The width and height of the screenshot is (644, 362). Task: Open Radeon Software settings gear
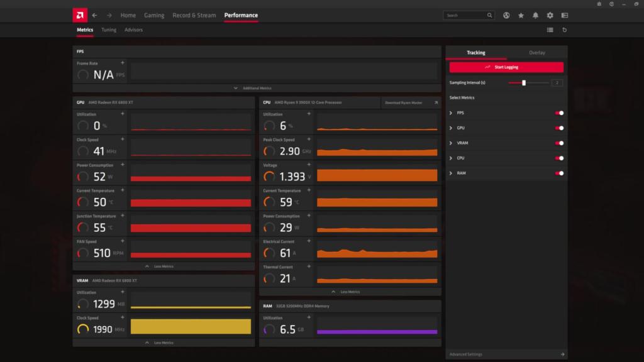tap(550, 14)
